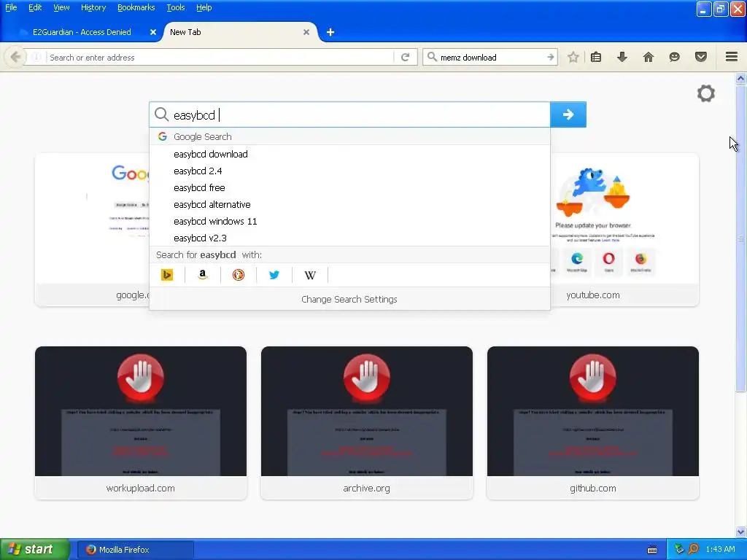The height and width of the screenshot is (560, 747).
Task: Reload the page with the refresh icon
Action: coord(406,57)
